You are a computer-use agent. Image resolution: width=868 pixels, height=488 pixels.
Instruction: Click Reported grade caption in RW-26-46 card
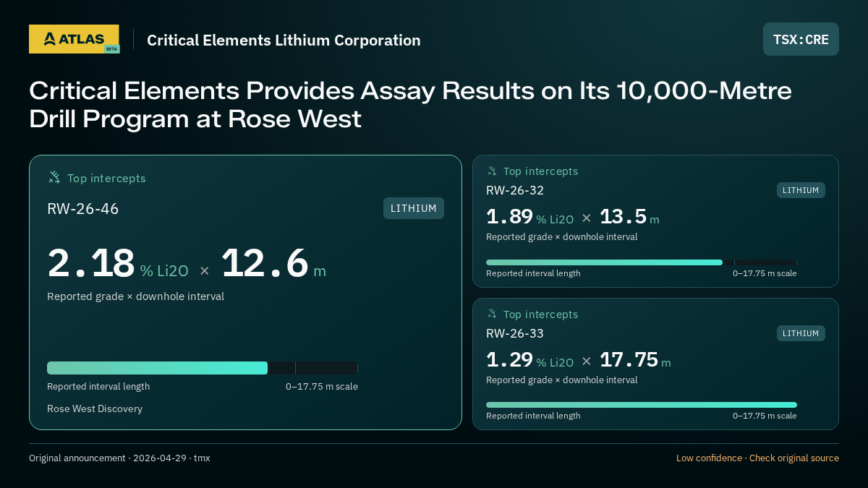pyautogui.click(x=135, y=296)
